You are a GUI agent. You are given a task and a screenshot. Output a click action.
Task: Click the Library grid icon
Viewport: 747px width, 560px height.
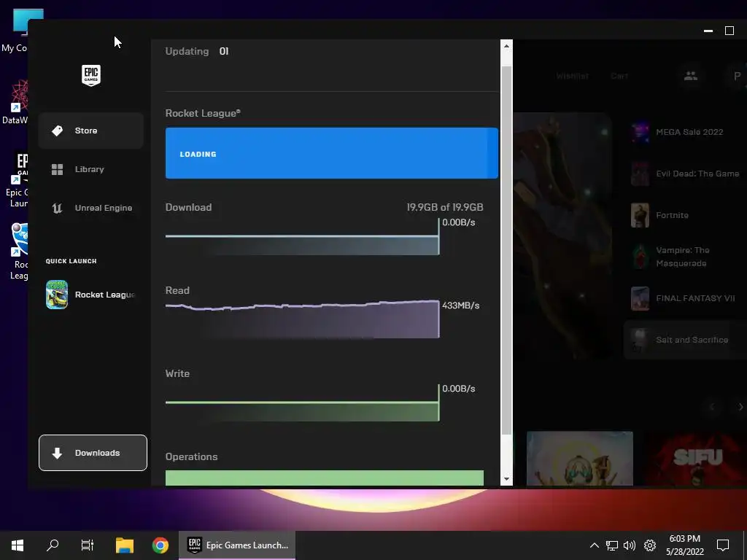coord(57,169)
